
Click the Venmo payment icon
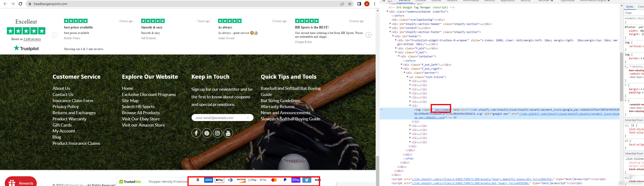coord(307,180)
